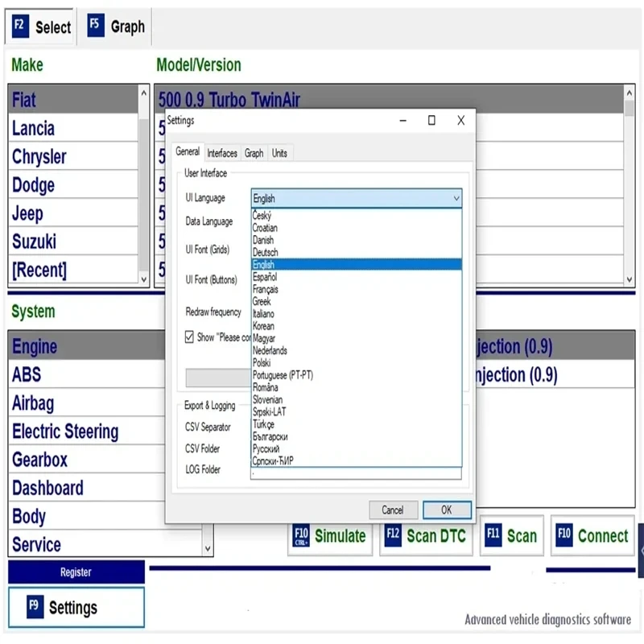Viewport: 644px width, 644px height.
Task: Choose Polski from the language list
Action: coord(356,363)
